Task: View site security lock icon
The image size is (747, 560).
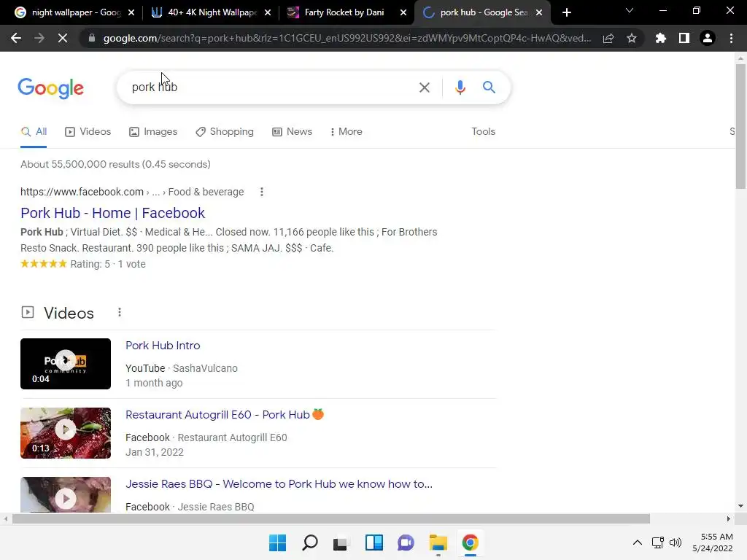Action: 92,39
